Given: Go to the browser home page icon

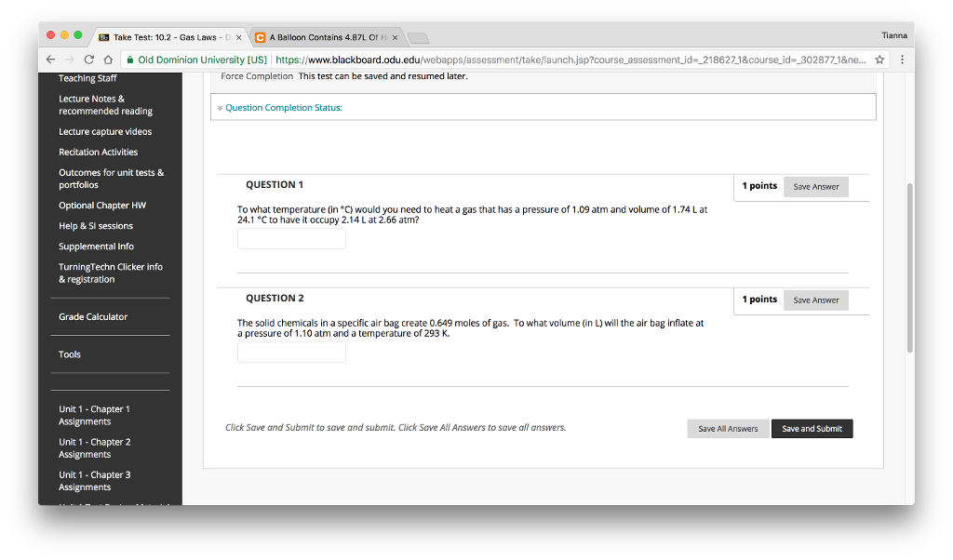Looking at the screenshot, I should click(x=107, y=60).
